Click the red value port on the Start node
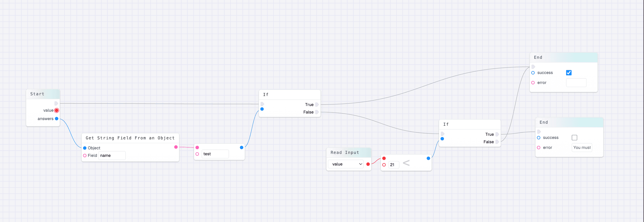 coord(57,110)
